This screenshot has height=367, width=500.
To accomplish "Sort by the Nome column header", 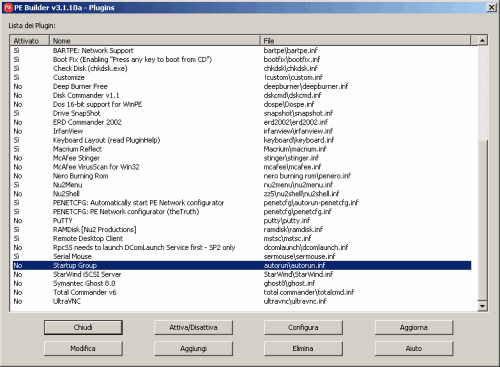I will click(x=155, y=41).
